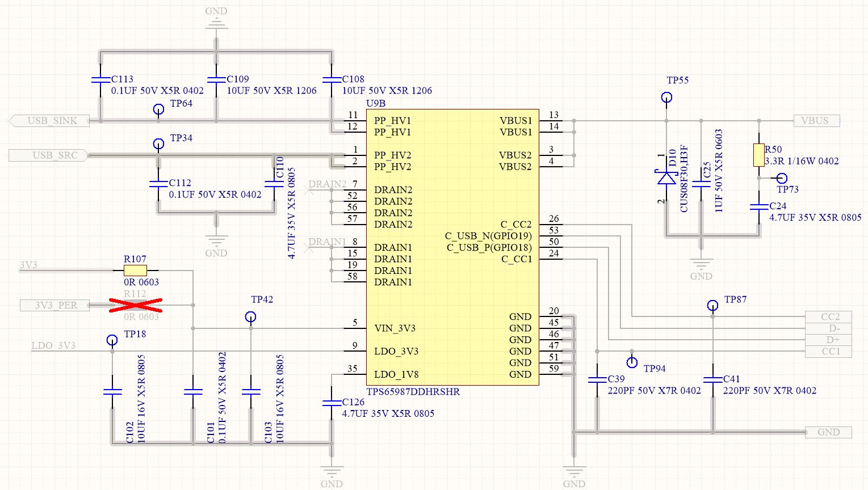
Task: Select capacitor C113 symbol
Action: point(100,80)
